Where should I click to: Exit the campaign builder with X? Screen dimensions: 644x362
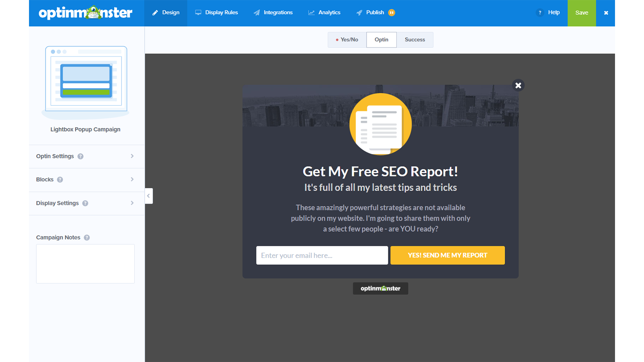[x=606, y=13]
